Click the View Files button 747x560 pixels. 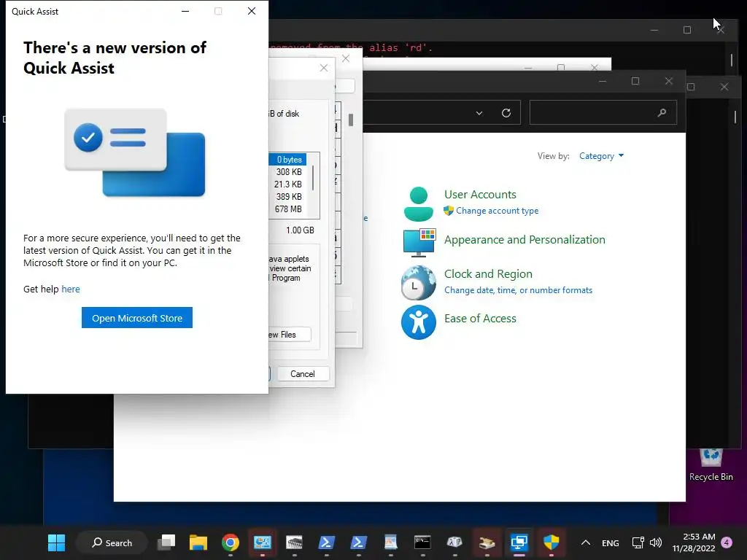pyautogui.click(x=290, y=334)
